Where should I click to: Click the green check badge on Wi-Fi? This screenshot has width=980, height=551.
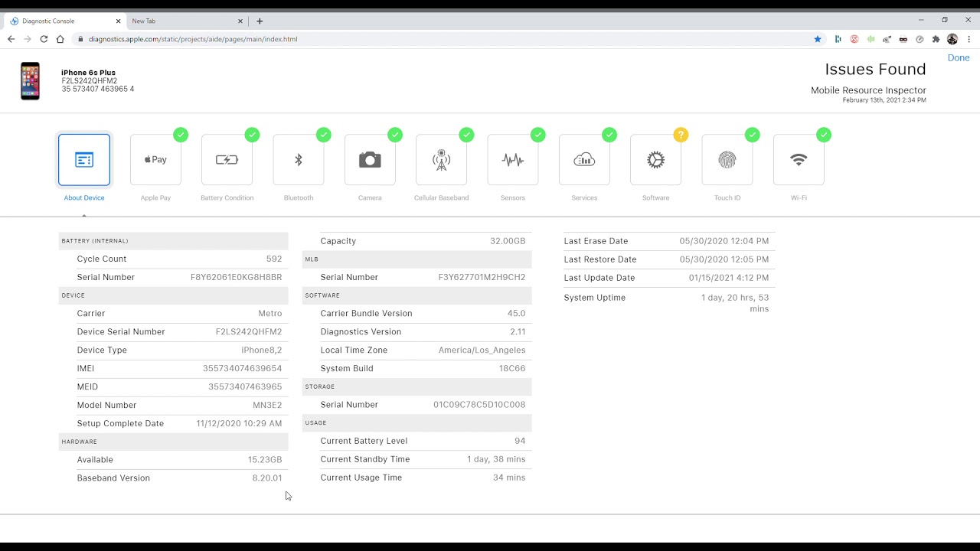coord(824,135)
